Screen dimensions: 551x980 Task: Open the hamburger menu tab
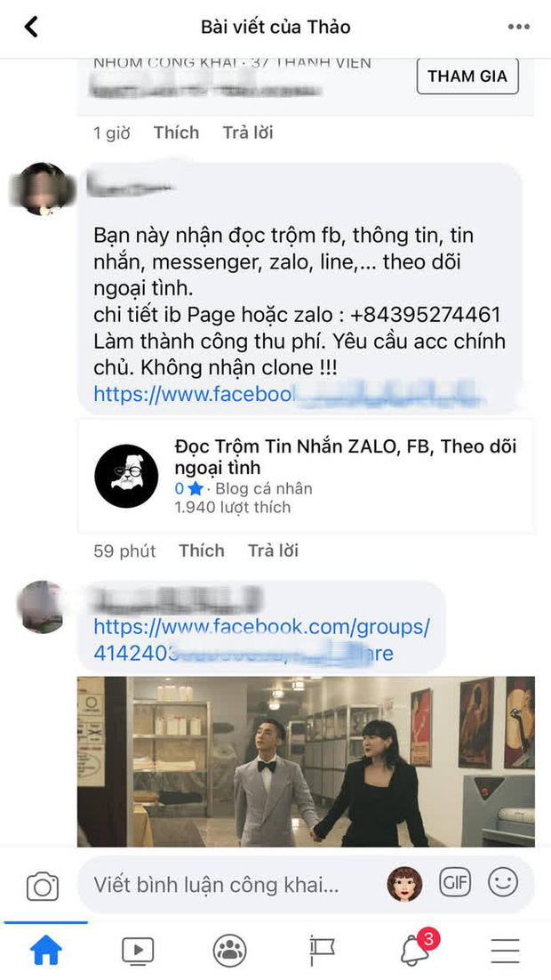pos(505,952)
